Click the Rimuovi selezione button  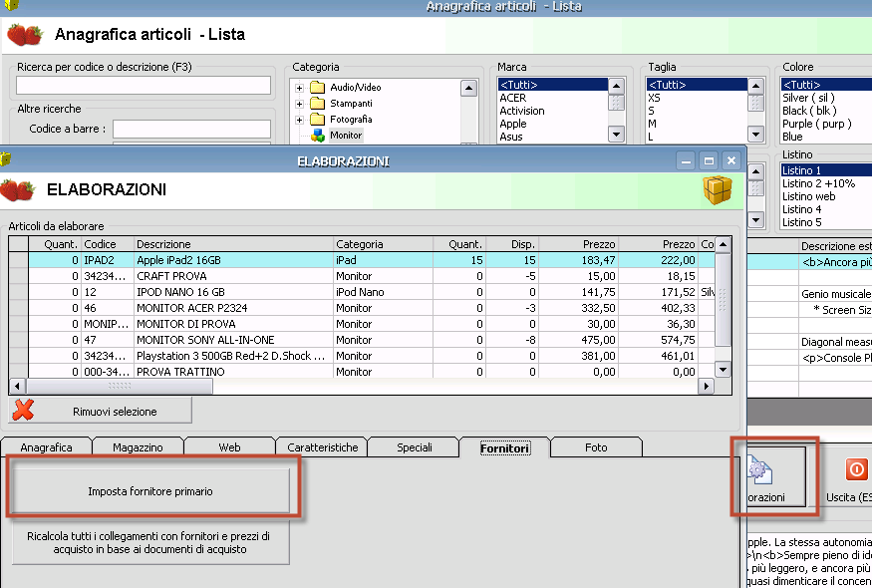[x=101, y=411]
